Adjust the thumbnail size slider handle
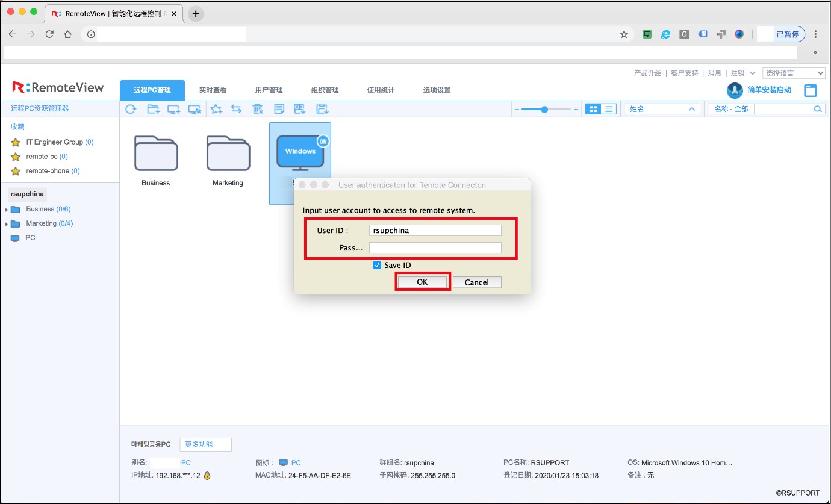The image size is (831, 504). click(544, 110)
